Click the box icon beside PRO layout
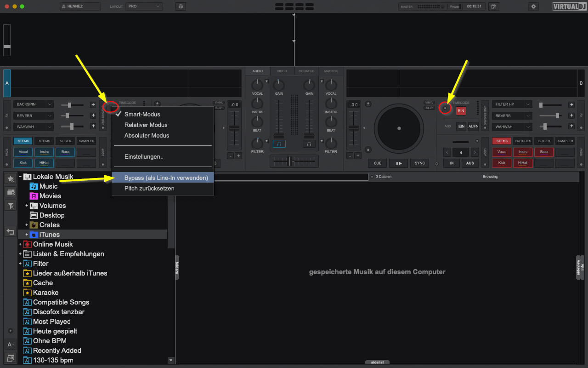 [x=181, y=6]
